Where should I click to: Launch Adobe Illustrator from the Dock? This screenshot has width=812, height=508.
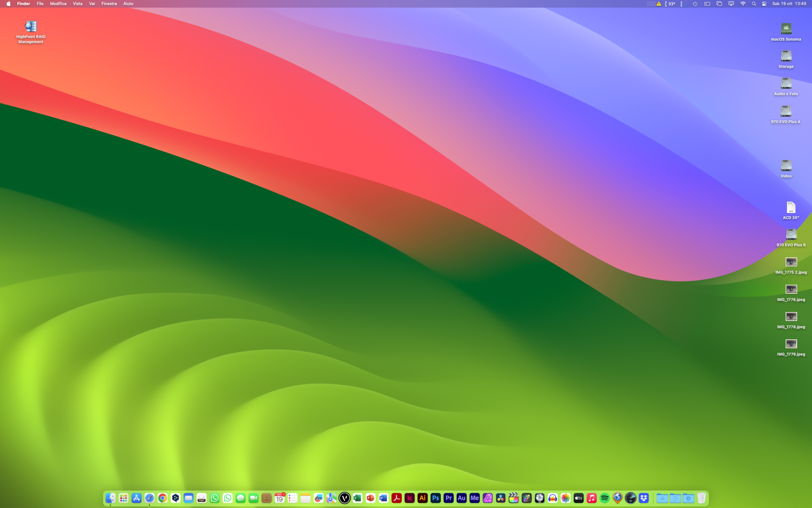click(x=422, y=498)
